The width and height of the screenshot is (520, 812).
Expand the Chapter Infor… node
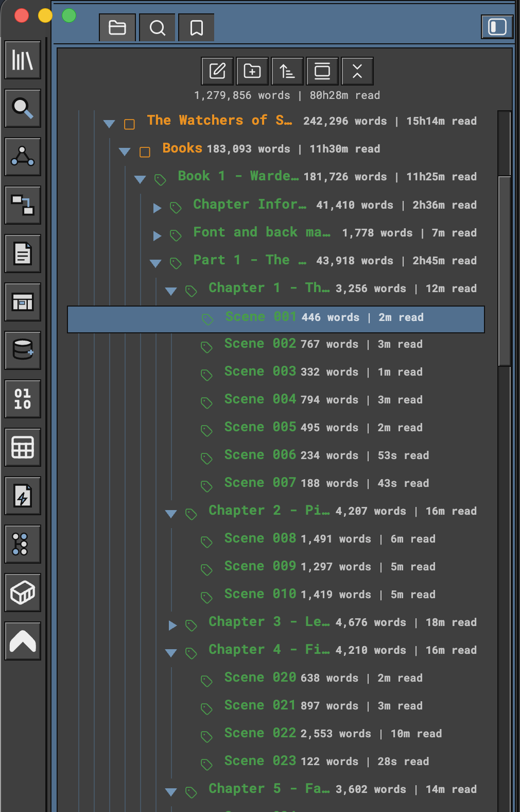157,208
